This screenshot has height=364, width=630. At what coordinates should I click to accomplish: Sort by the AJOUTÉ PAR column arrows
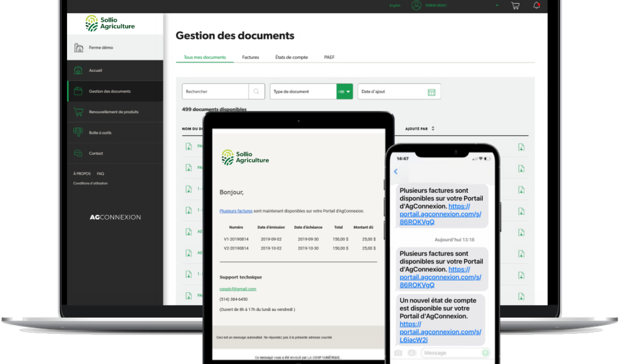tap(433, 129)
